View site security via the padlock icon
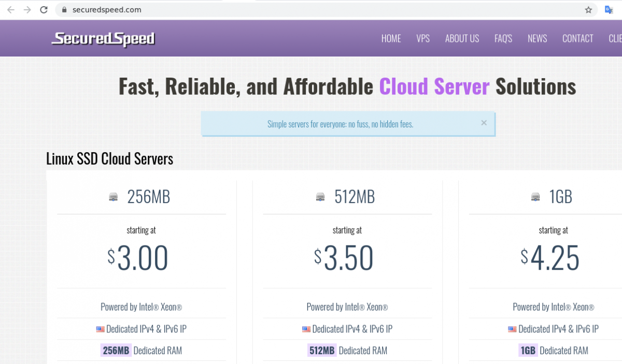This screenshot has width=622, height=364. click(x=65, y=10)
